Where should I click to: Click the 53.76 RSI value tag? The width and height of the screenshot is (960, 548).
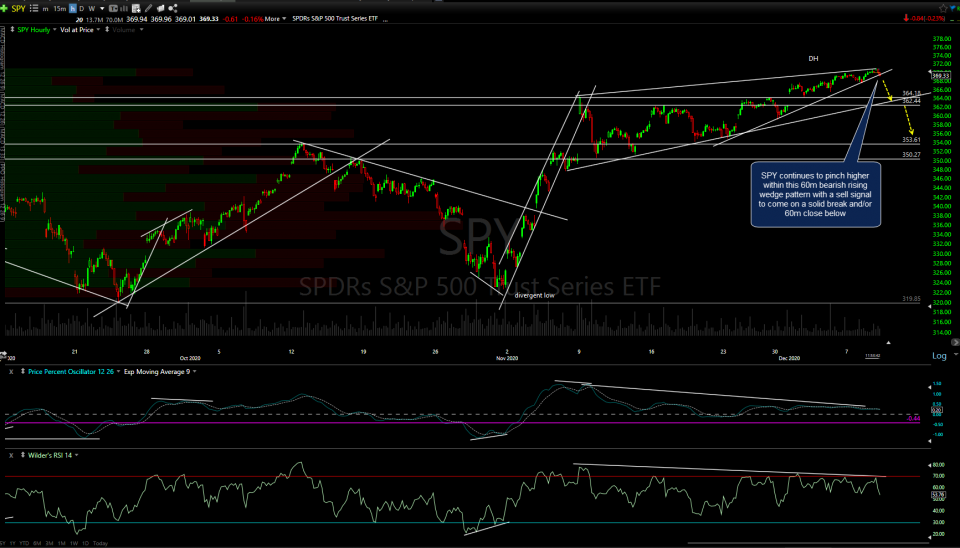(x=938, y=495)
